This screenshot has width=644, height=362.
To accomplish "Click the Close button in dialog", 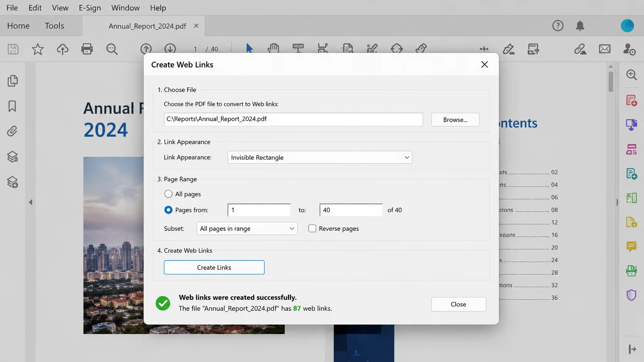I will 458,304.
